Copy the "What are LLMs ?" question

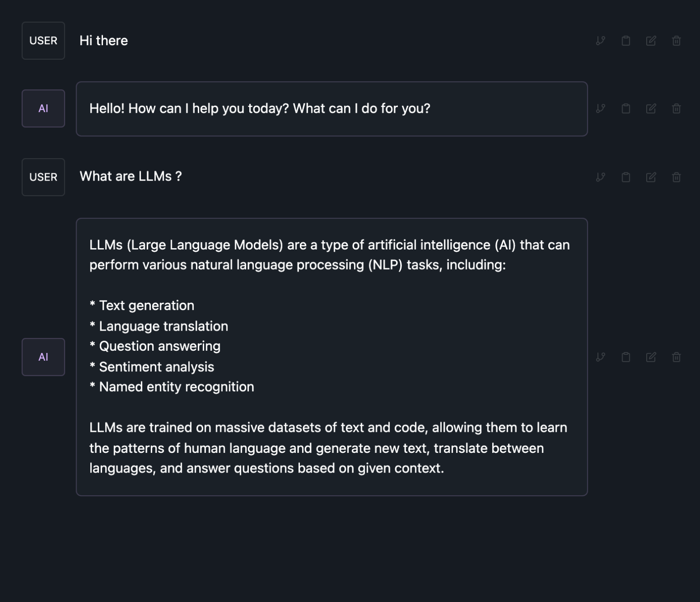[x=626, y=177]
